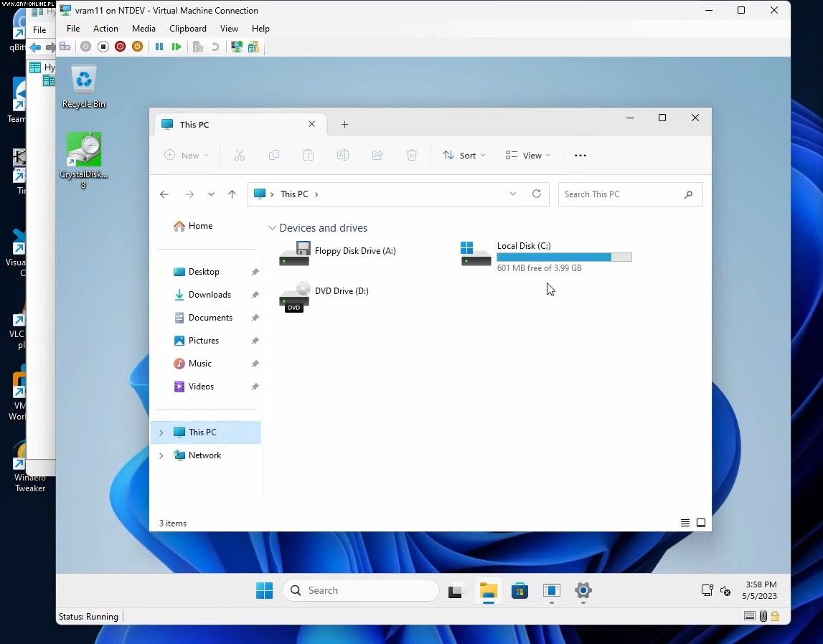The image size is (823, 644).
Task: Click the Turn Off (stop square) VM icon
Action: 103,47
